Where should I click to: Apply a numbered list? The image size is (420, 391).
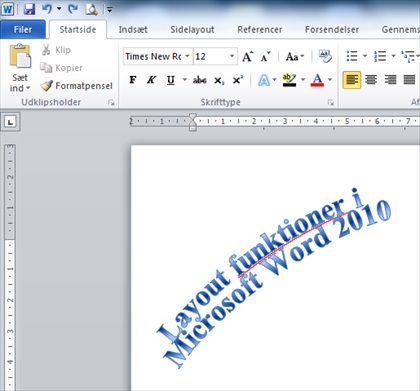click(x=380, y=56)
